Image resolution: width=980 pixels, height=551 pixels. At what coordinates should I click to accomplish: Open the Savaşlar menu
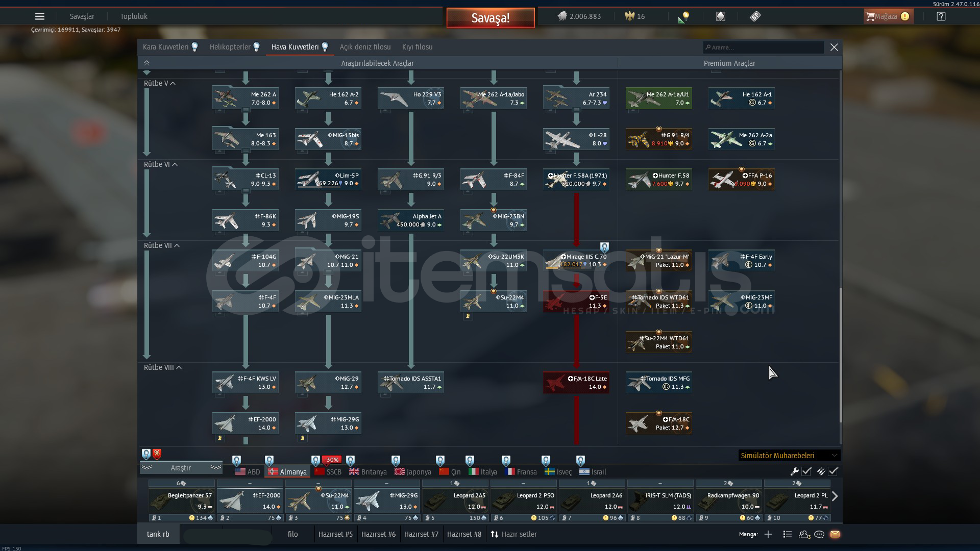point(82,16)
